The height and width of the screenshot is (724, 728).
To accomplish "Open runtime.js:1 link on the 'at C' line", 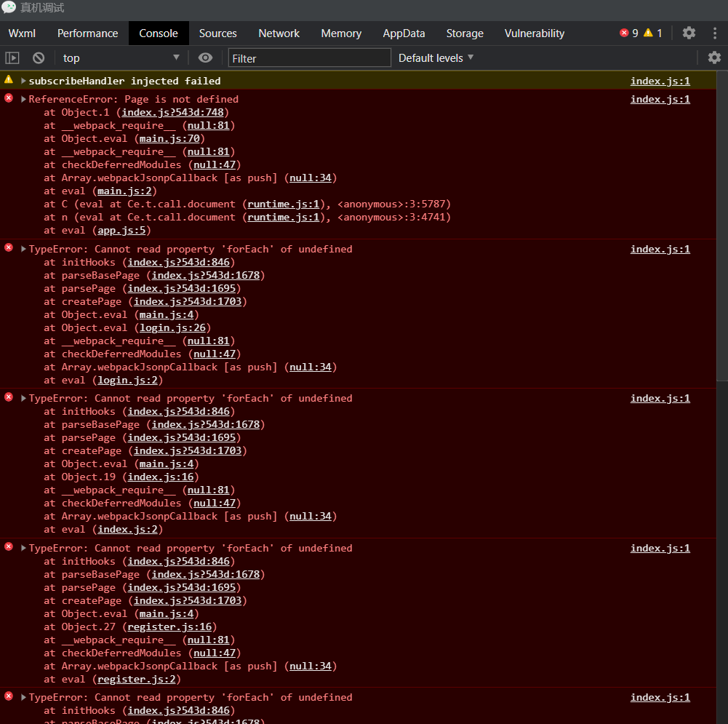I will [283, 204].
